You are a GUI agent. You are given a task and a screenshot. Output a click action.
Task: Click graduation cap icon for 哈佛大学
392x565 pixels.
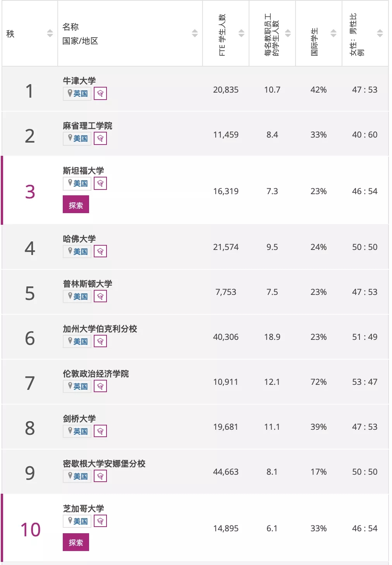tap(100, 251)
